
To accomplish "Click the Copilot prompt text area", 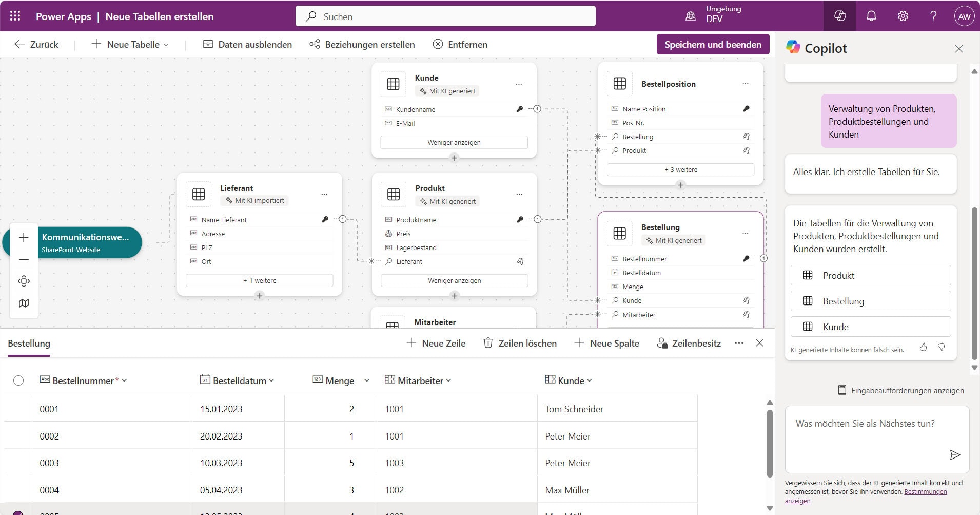I will pos(877,440).
